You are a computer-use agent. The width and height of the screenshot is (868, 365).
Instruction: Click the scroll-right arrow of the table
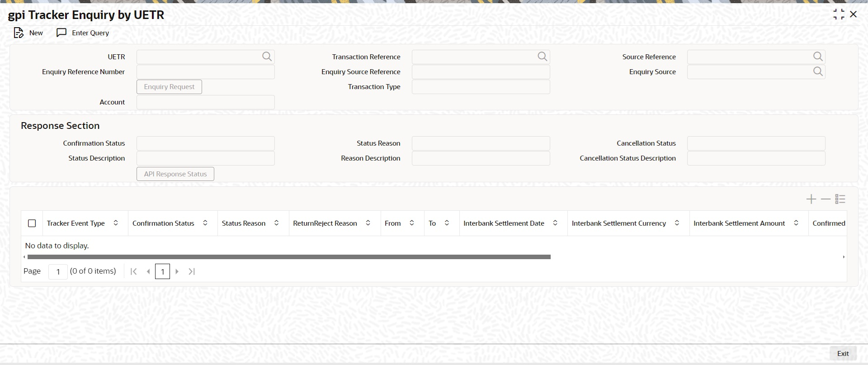tap(844, 257)
